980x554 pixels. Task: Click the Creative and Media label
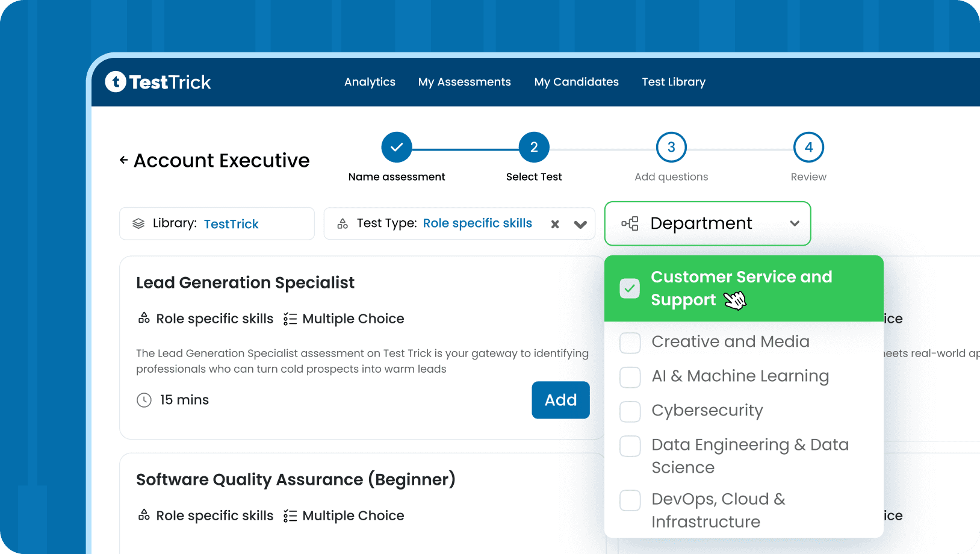[x=730, y=341]
